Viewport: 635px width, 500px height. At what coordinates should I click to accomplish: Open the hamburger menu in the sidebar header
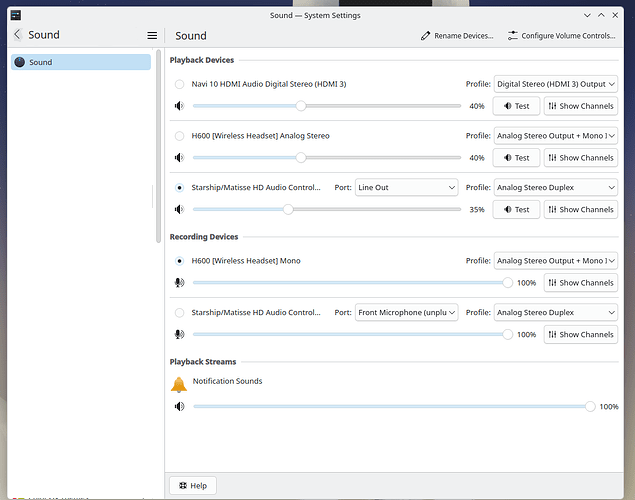click(x=152, y=35)
